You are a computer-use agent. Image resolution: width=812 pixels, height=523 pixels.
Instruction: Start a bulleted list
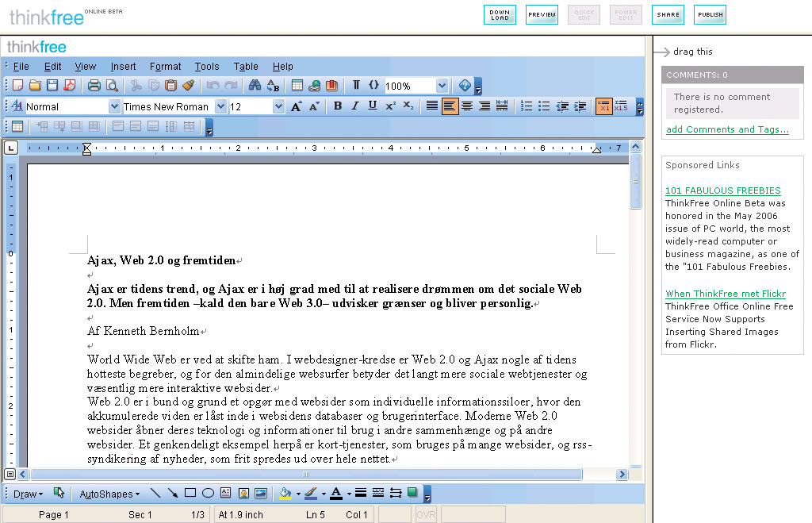click(x=544, y=106)
